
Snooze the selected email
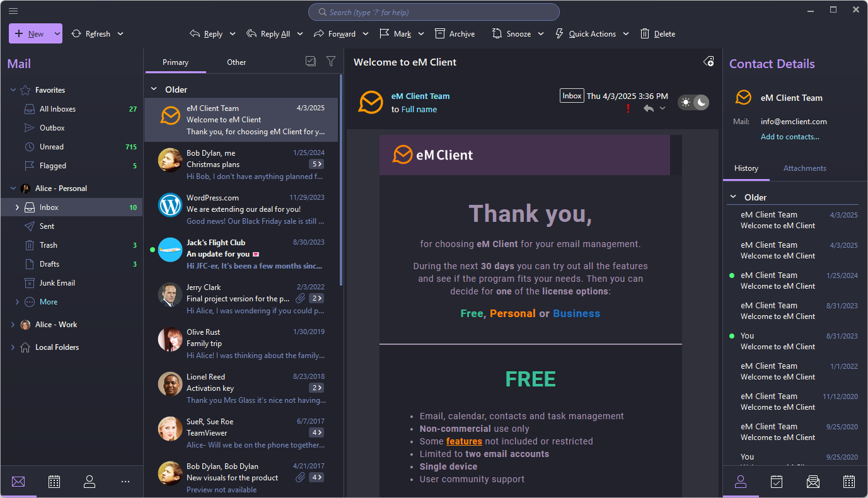click(511, 34)
